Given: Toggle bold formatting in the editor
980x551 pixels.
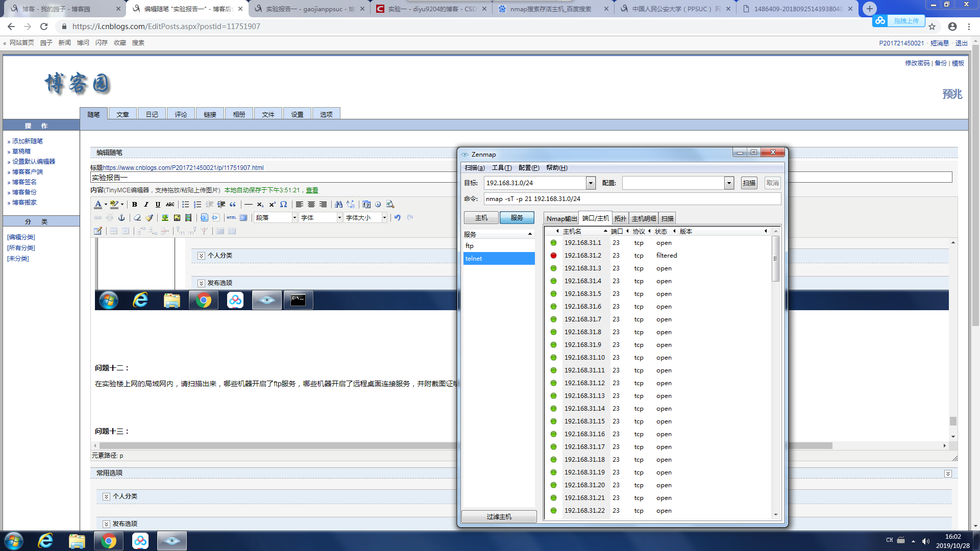Looking at the screenshot, I should point(134,204).
